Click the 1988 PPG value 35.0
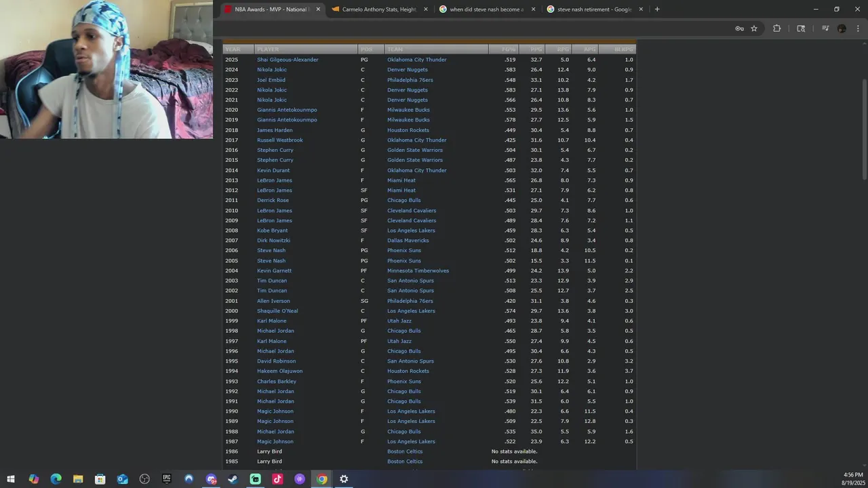The image size is (868, 488). (536, 432)
